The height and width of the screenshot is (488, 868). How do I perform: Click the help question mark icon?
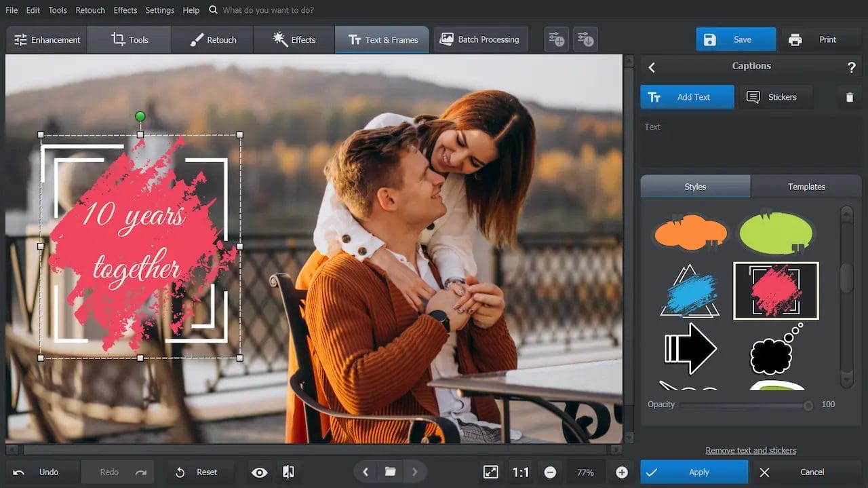pos(852,67)
